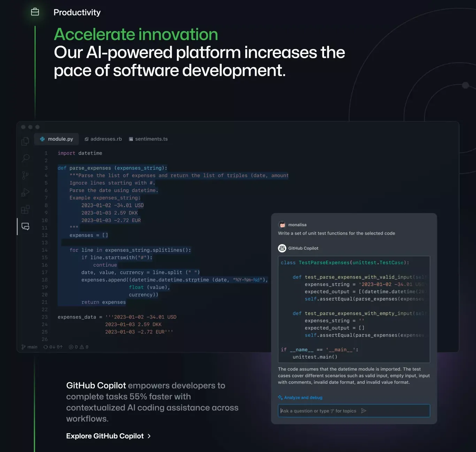Click the main branch name in status bar
The width and height of the screenshot is (476, 452).
(32, 347)
